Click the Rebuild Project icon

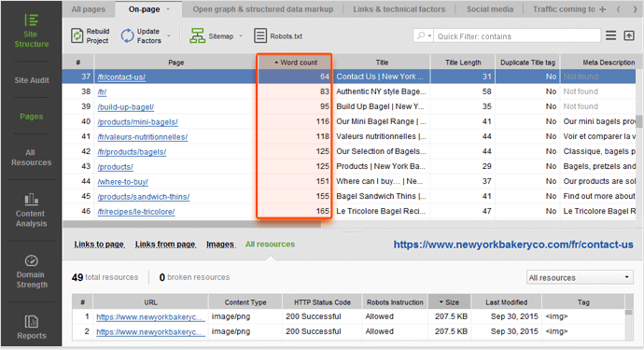pyautogui.click(x=77, y=35)
